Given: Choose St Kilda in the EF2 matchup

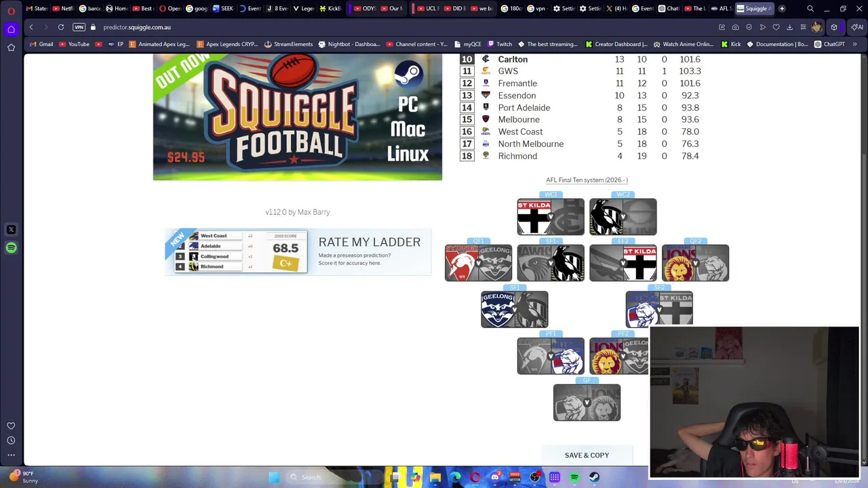Looking at the screenshot, I should 639,263.
